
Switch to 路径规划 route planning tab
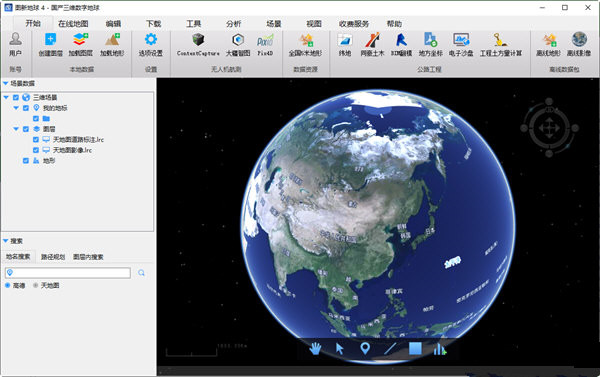[x=53, y=257]
